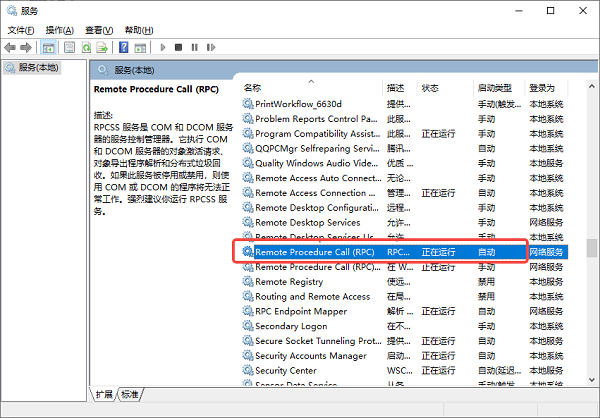Click the Restart service icon
This screenshot has height=418, width=600.
[210, 47]
